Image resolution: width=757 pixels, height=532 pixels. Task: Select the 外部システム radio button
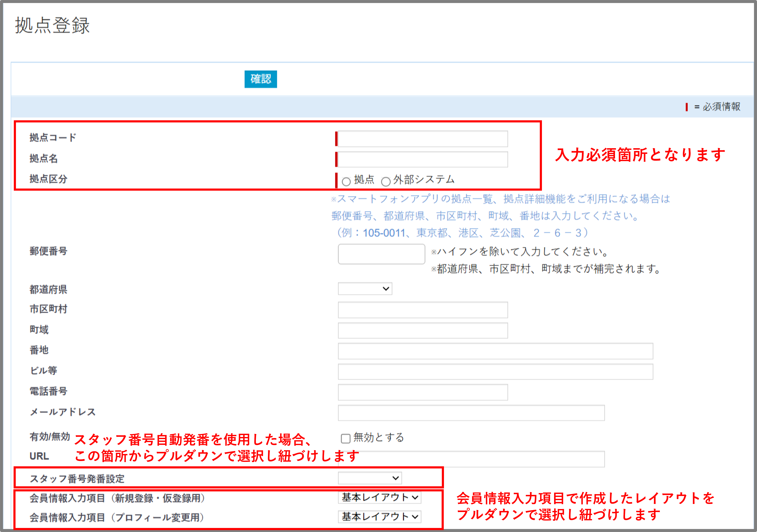(386, 181)
